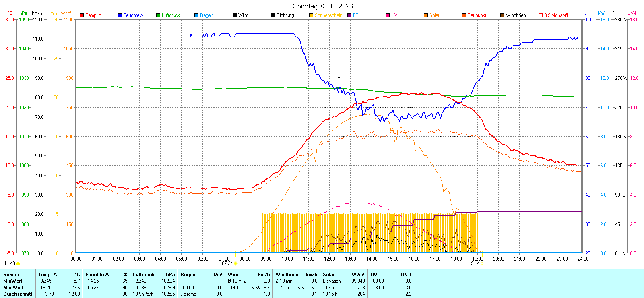
Task: Select the Temp. A. legend label
Action: pos(94,15)
